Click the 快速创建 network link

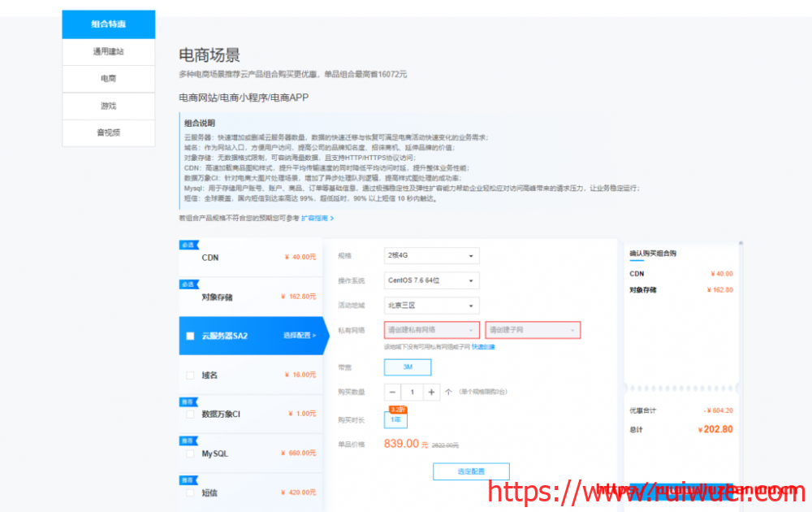pos(483,347)
